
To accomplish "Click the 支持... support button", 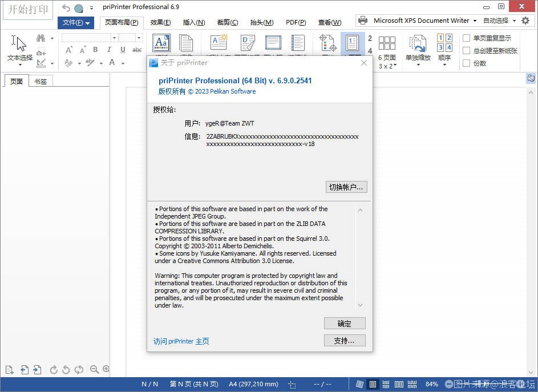I will (x=345, y=341).
